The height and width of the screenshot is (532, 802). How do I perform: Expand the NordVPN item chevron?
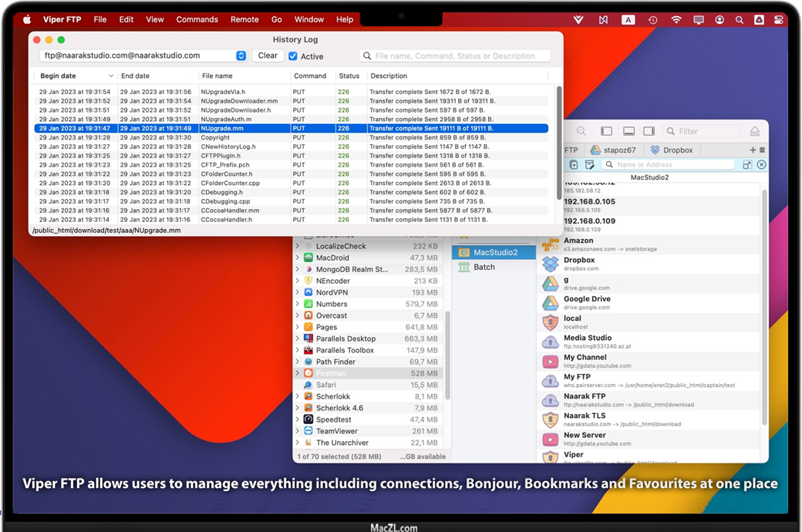click(298, 292)
